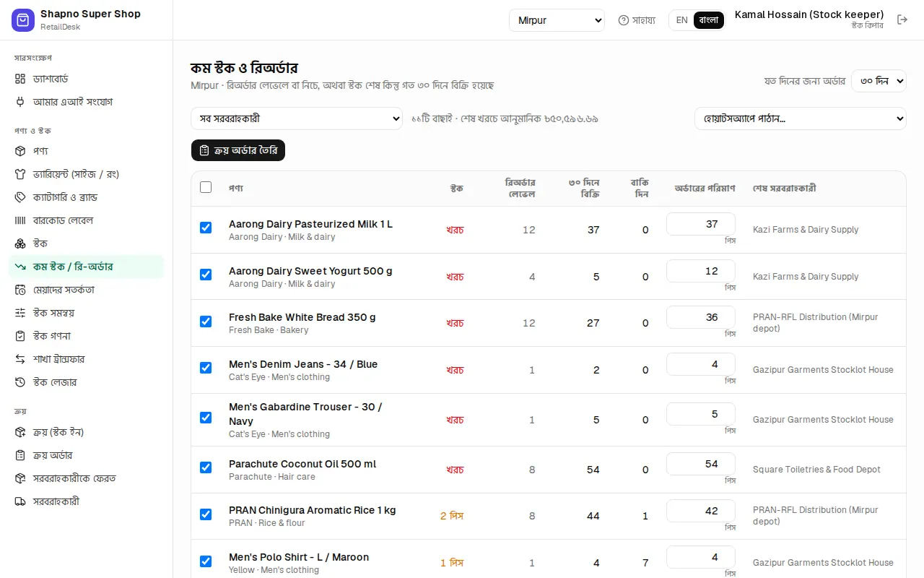Open the সব সরবরাহকারী supplier filter dropdown
The height and width of the screenshot is (578, 924).
click(x=297, y=118)
